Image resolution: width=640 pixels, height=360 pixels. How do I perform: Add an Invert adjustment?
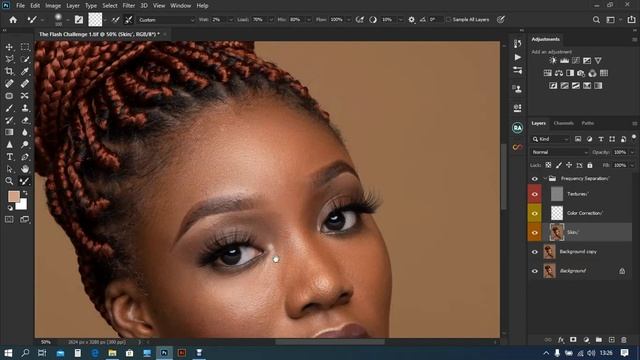pyautogui.click(x=553, y=86)
